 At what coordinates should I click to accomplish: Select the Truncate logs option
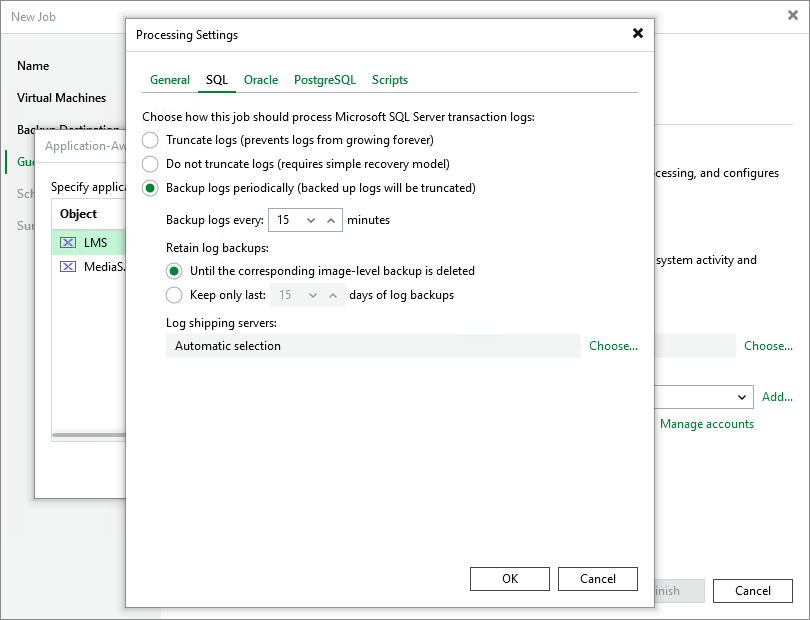point(151,140)
